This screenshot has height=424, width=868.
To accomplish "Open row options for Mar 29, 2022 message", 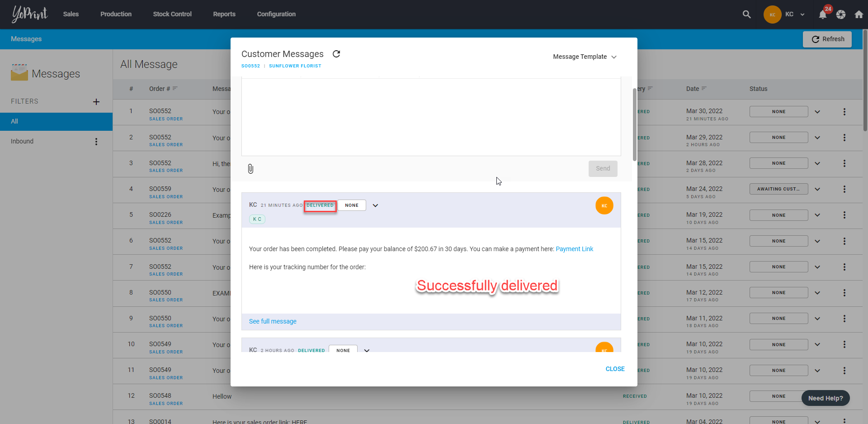I will coord(844,138).
